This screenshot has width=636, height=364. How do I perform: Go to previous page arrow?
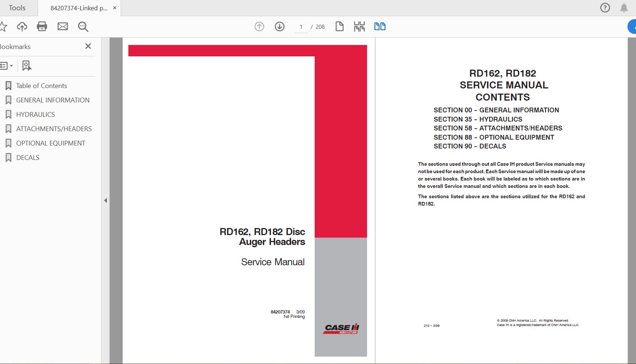pyautogui.click(x=259, y=27)
